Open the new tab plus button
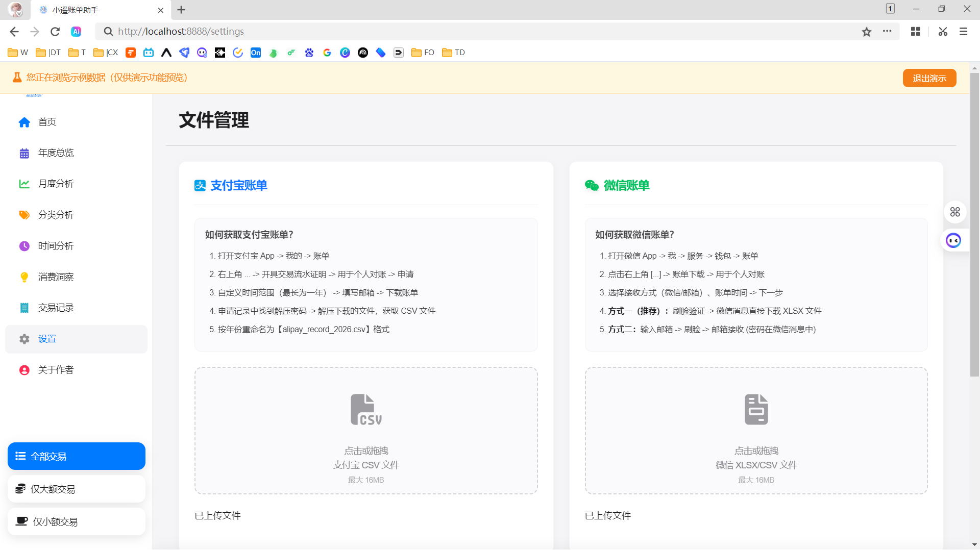Screen dimensions: 980x550 click(x=181, y=10)
